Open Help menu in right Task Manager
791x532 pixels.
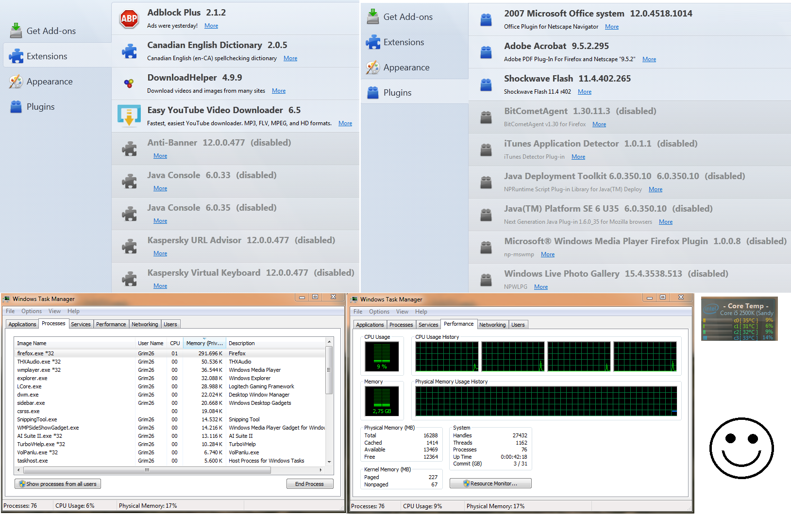(x=421, y=312)
